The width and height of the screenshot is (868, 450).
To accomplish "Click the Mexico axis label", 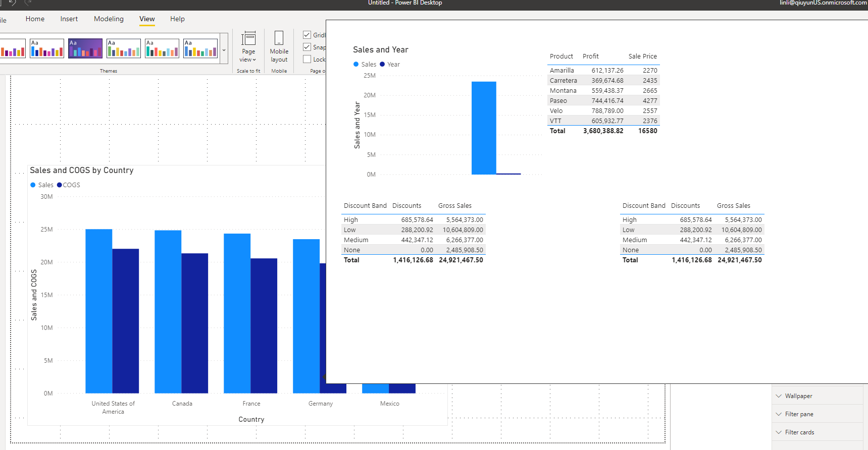I will (x=390, y=404).
